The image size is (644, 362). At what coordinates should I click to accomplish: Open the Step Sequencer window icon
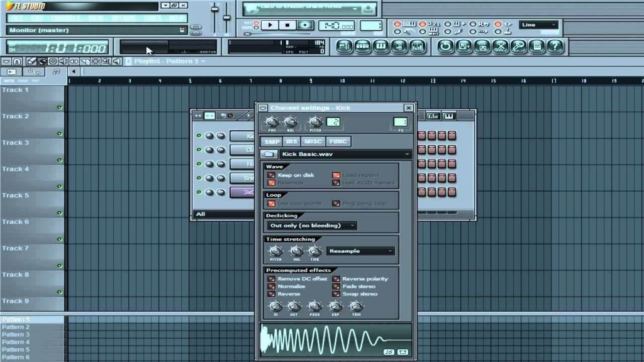363,47
